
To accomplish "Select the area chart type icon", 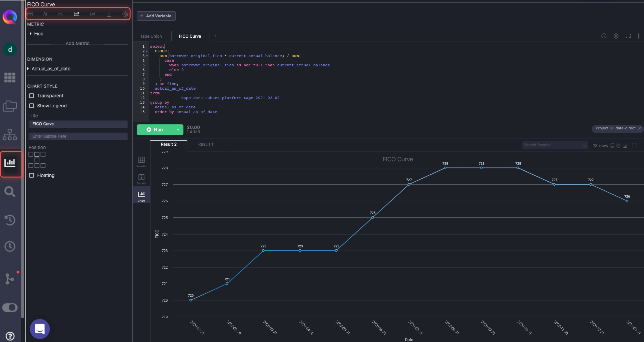I will tap(60, 14).
